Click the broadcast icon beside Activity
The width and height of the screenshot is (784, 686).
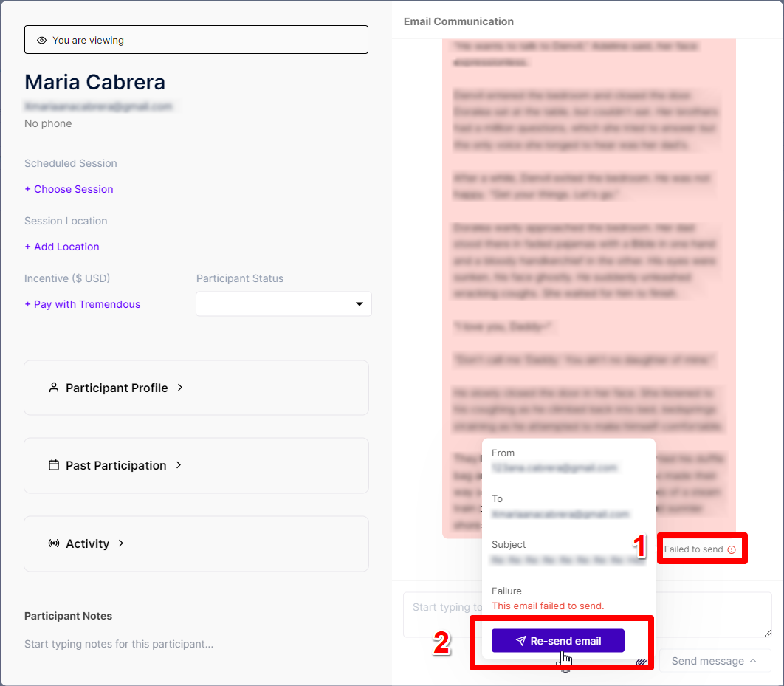(x=53, y=543)
